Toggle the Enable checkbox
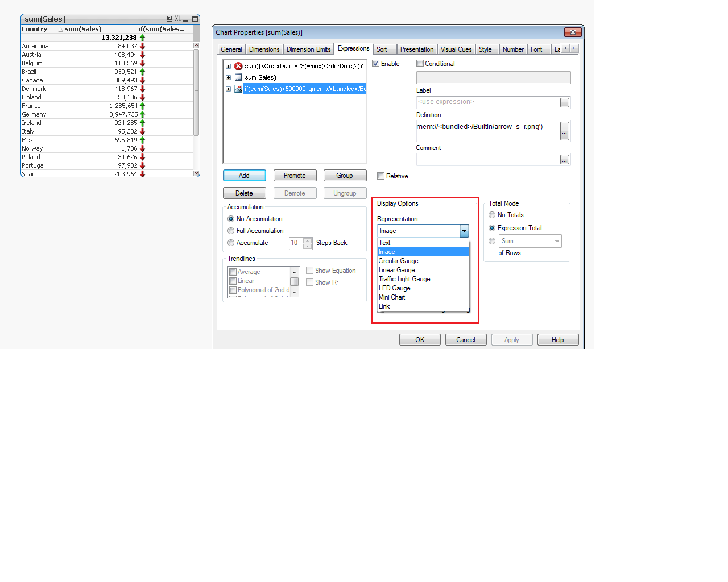728x582 pixels. [375, 64]
